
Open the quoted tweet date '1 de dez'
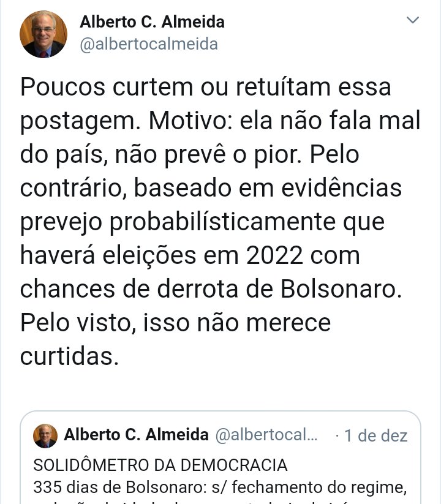375,436
